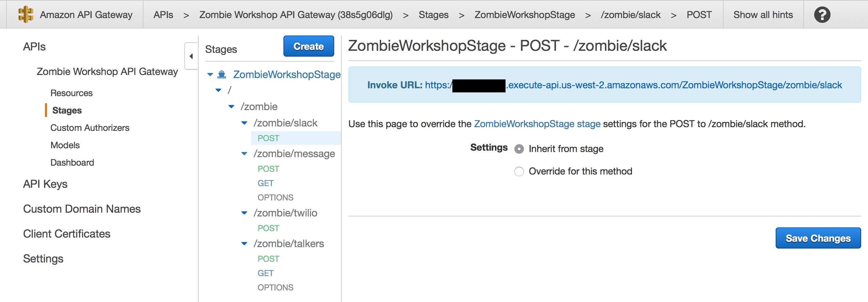Go to API Keys

(x=45, y=184)
